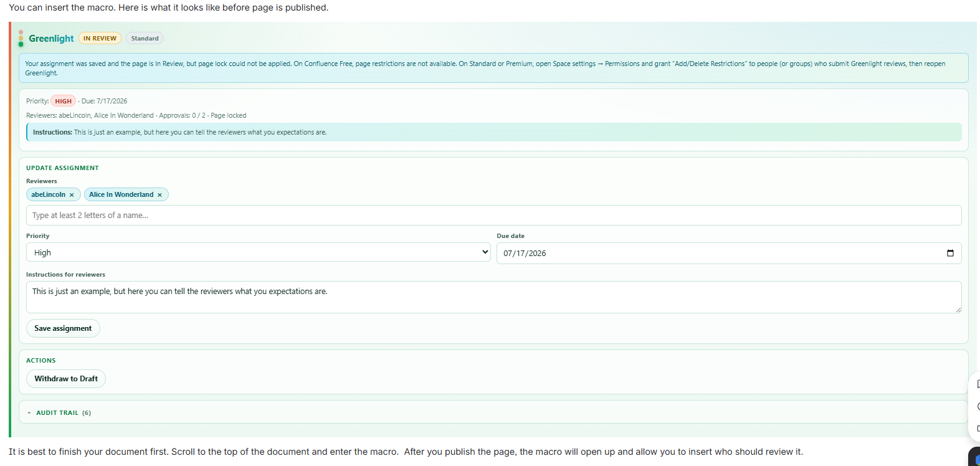The height and width of the screenshot is (466, 980).
Task: Click the ACTIONS section heading
Action: [41, 361]
